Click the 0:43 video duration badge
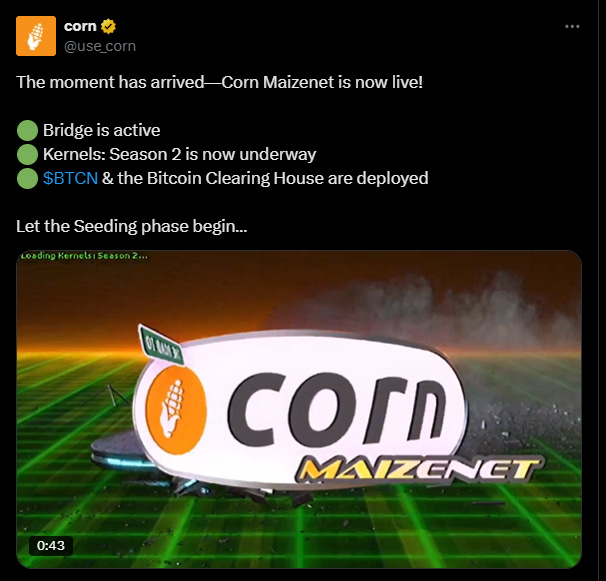 coord(51,545)
